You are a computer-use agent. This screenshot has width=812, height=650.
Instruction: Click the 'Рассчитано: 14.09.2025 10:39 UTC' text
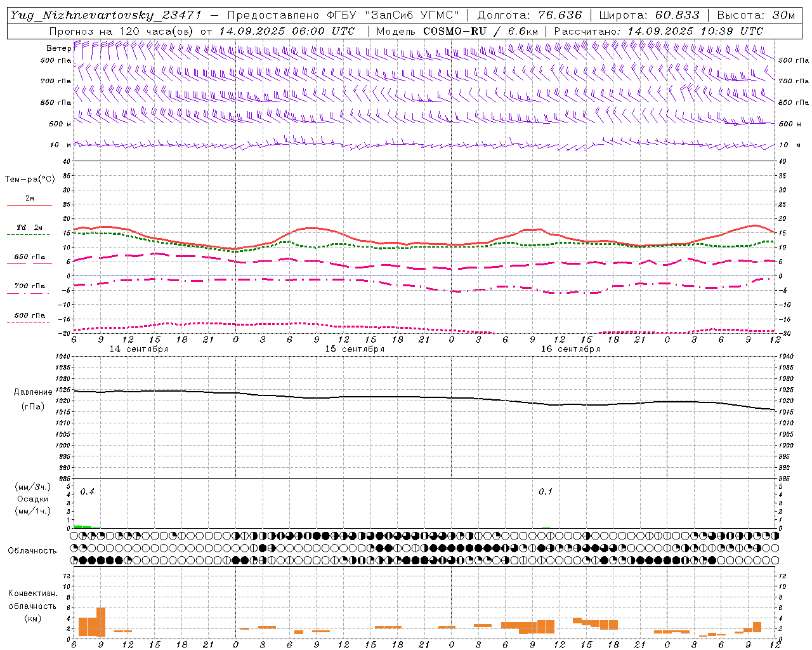tap(658, 30)
